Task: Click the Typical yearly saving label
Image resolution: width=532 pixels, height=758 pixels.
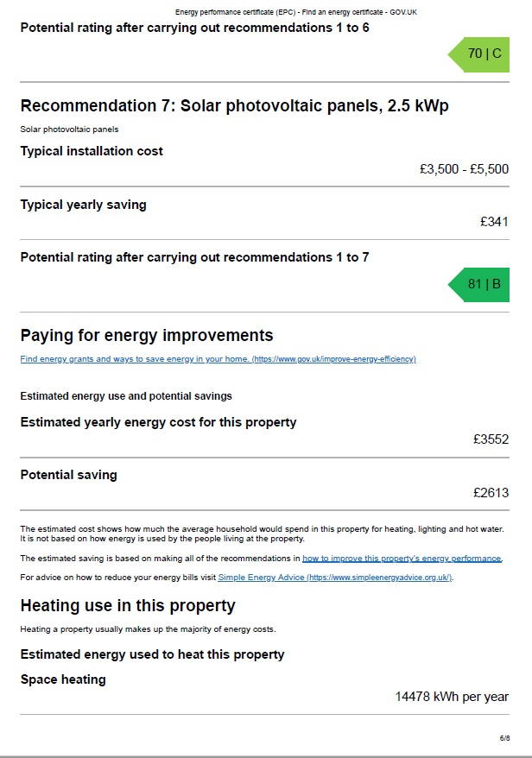Action: click(x=83, y=205)
